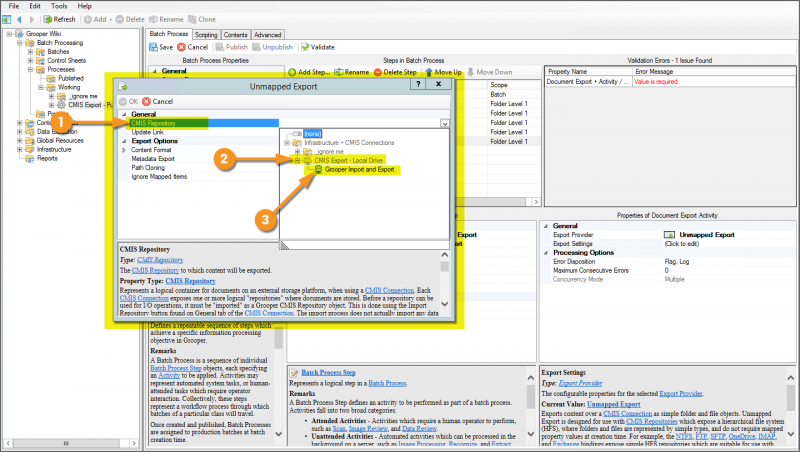Screen dimensions: 800x452
Task: Open the Edit menu
Action: pyautogui.click(x=35, y=6)
